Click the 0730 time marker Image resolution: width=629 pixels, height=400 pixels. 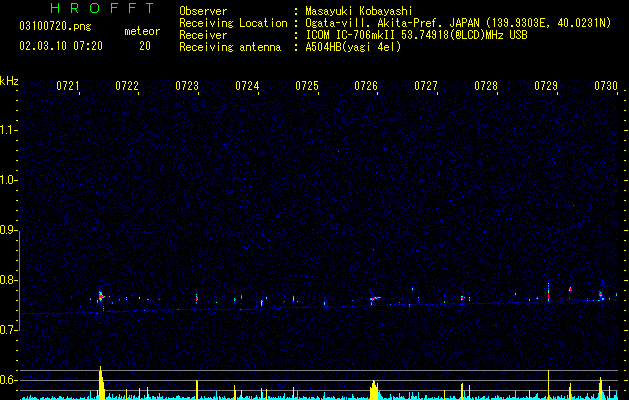click(606, 86)
